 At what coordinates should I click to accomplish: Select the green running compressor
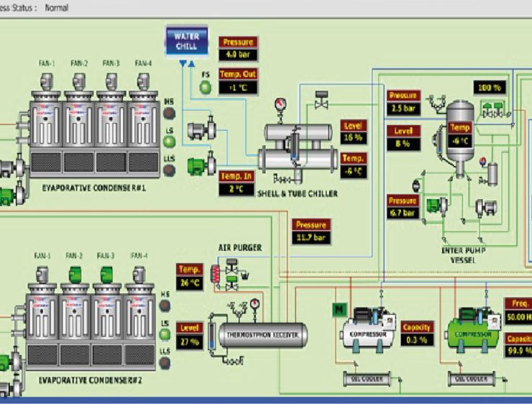[473, 331]
